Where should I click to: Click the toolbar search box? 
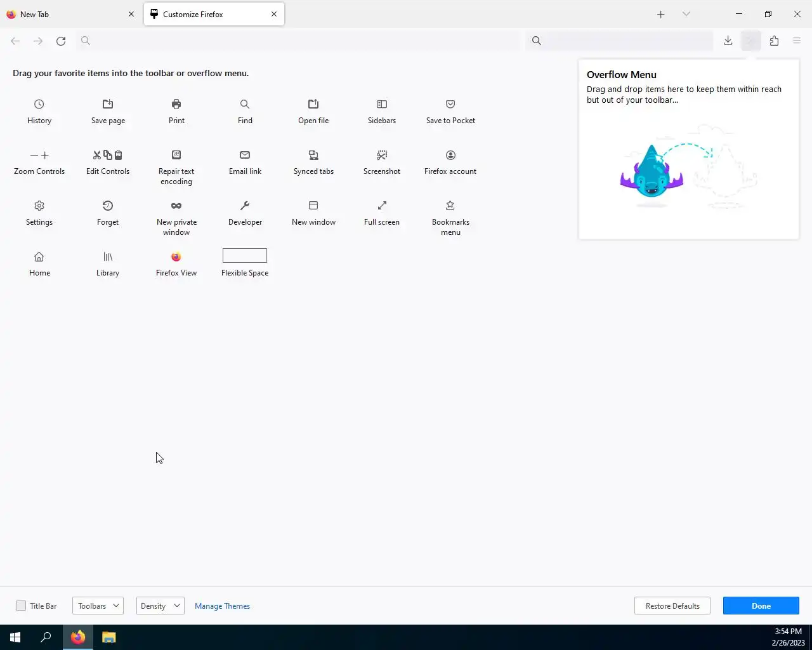click(620, 41)
